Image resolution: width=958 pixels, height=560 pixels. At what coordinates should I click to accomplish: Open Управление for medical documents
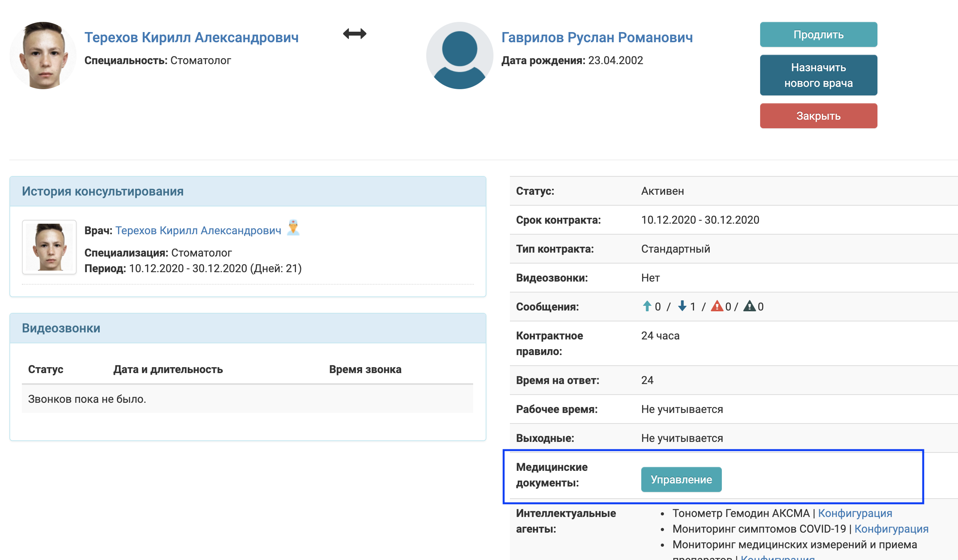click(x=681, y=479)
